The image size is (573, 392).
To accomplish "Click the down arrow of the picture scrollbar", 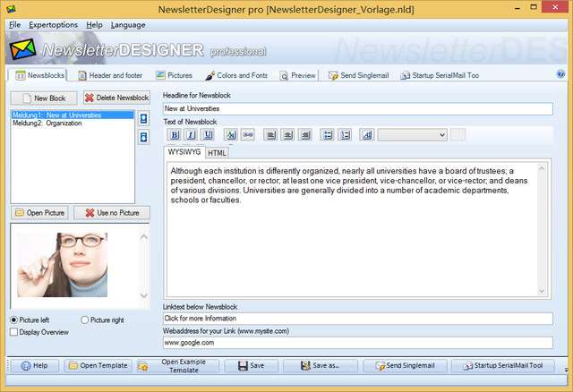I will click(x=144, y=295).
